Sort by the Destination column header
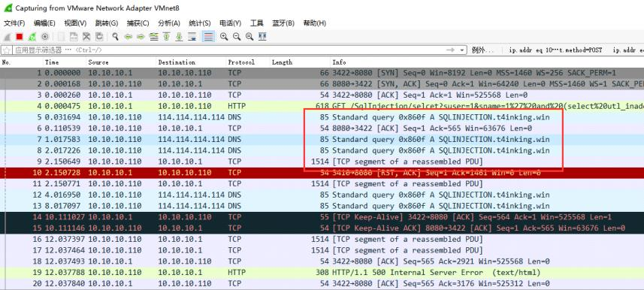 click(x=191, y=62)
